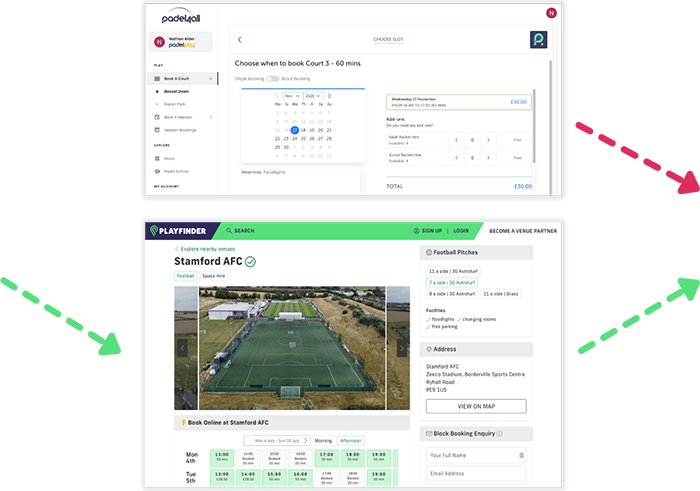Screen dimensions: 700x491
Task: Open the month dropdown showing Nov
Action: click(293, 96)
